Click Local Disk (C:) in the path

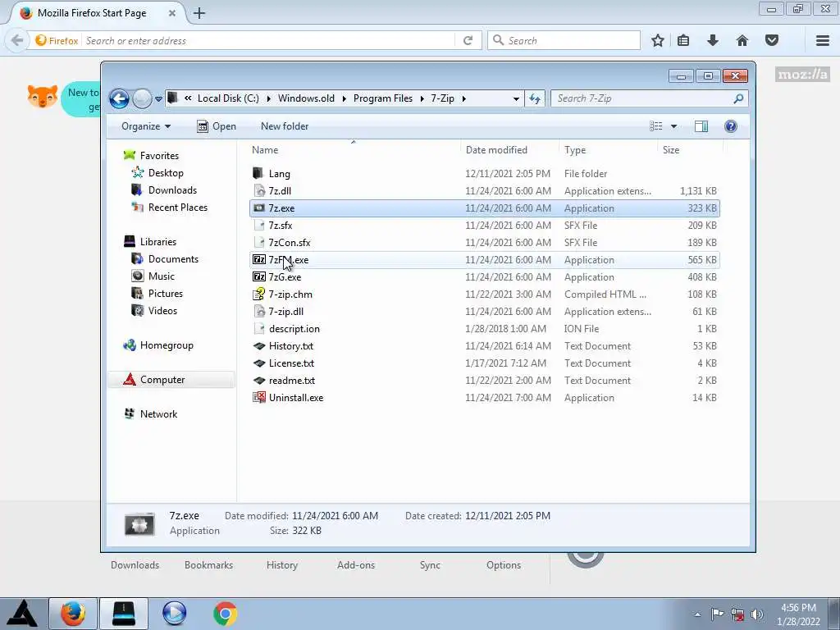pos(228,98)
